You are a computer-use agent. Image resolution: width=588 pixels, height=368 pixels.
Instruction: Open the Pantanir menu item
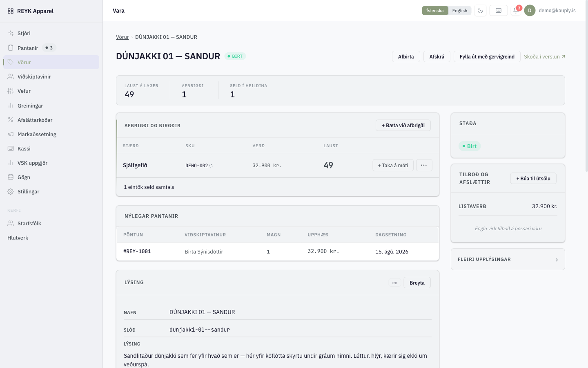coord(51,48)
